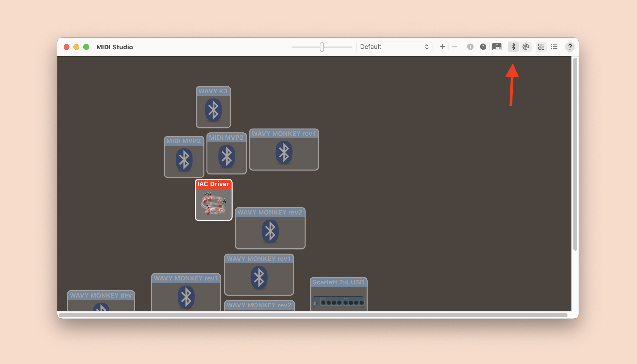Select the IAC Driver device
637x364 pixels.
coord(214,200)
